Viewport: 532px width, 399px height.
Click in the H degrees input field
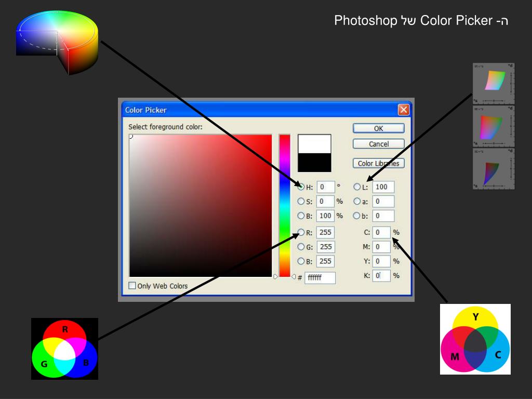pyautogui.click(x=326, y=187)
